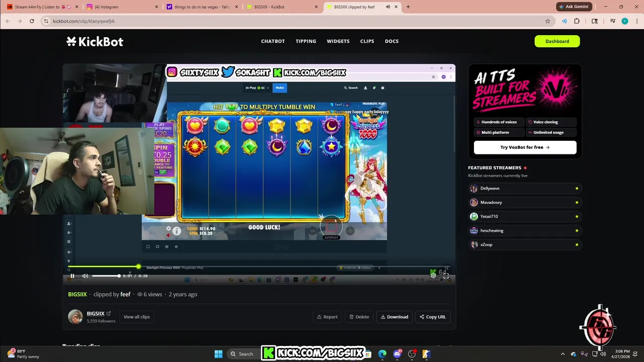Show hidden system tray icons
The width and height of the screenshot is (644, 362).
tap(562, 354)
